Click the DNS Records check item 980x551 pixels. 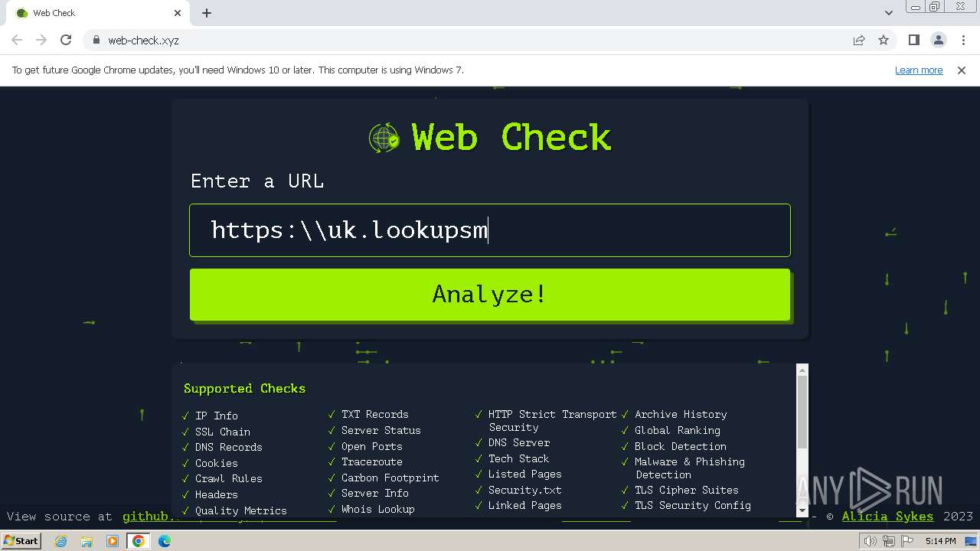[x=228, y=447]
